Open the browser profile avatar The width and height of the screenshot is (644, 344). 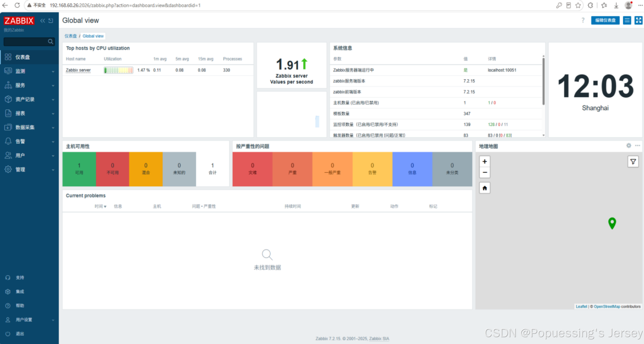(x=629, y=5)
